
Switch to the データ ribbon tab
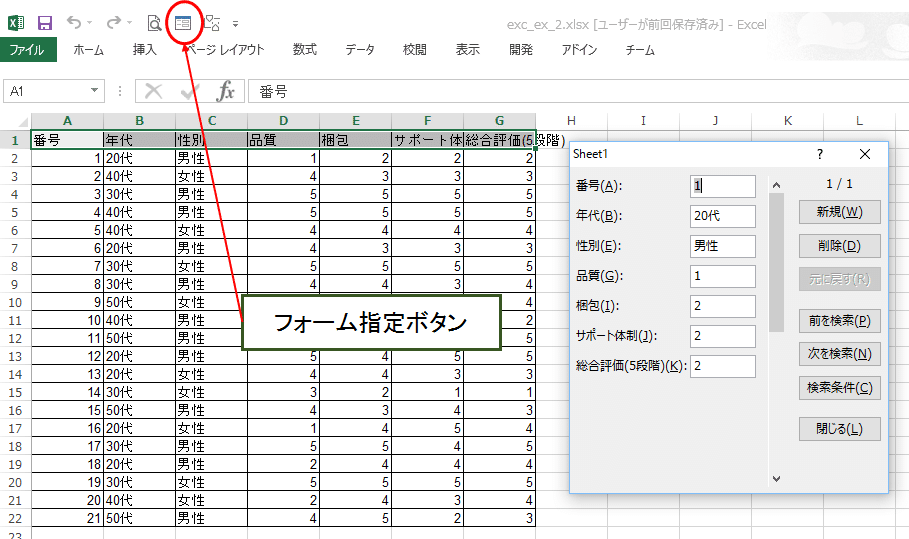tap(360, 50)
